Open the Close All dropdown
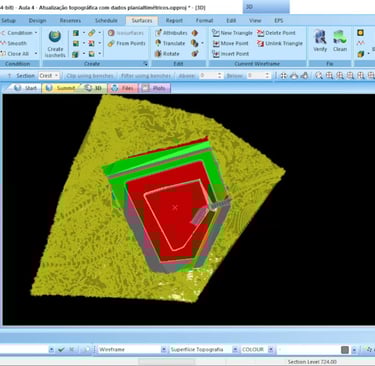The width and height of the screenshot is (375, 366). [x=36, y=54]
